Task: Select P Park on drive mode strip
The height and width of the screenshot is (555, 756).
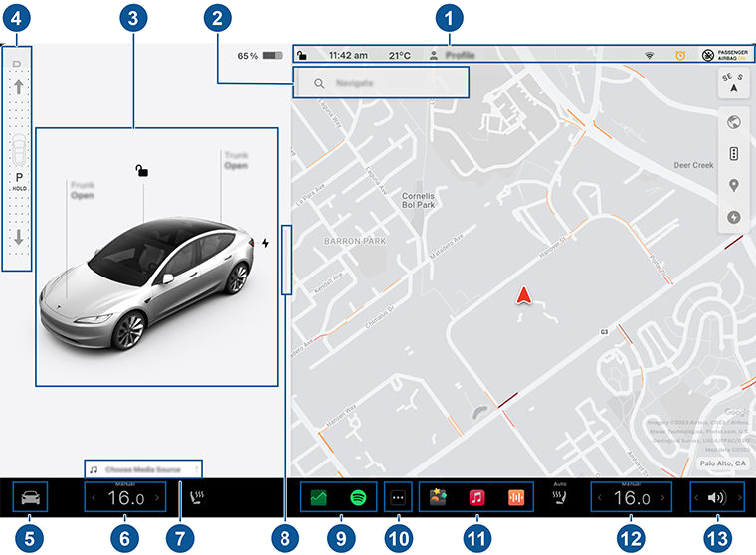Action: click(19, 177)
